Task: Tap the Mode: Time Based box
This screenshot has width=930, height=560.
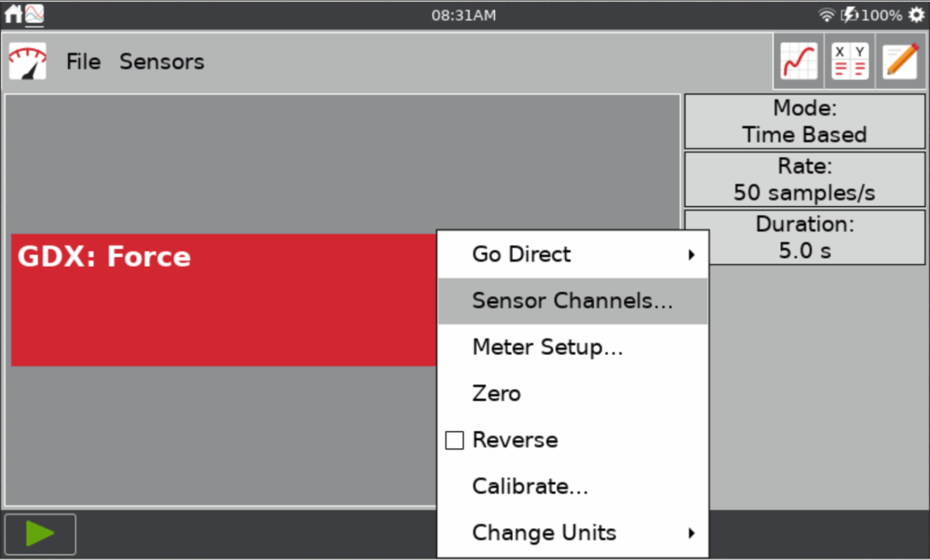Action: tap(805, 122)
